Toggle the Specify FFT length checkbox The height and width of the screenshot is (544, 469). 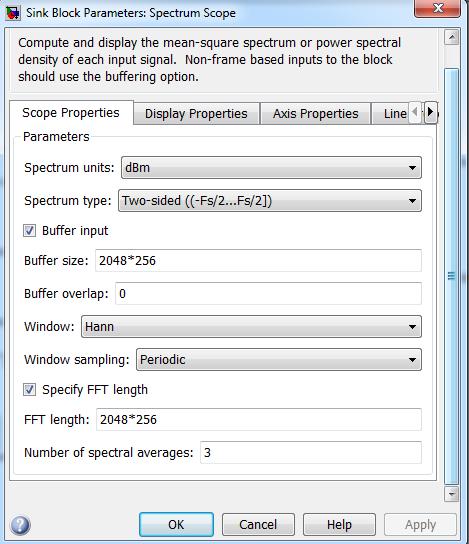click(x=29, y=389)
